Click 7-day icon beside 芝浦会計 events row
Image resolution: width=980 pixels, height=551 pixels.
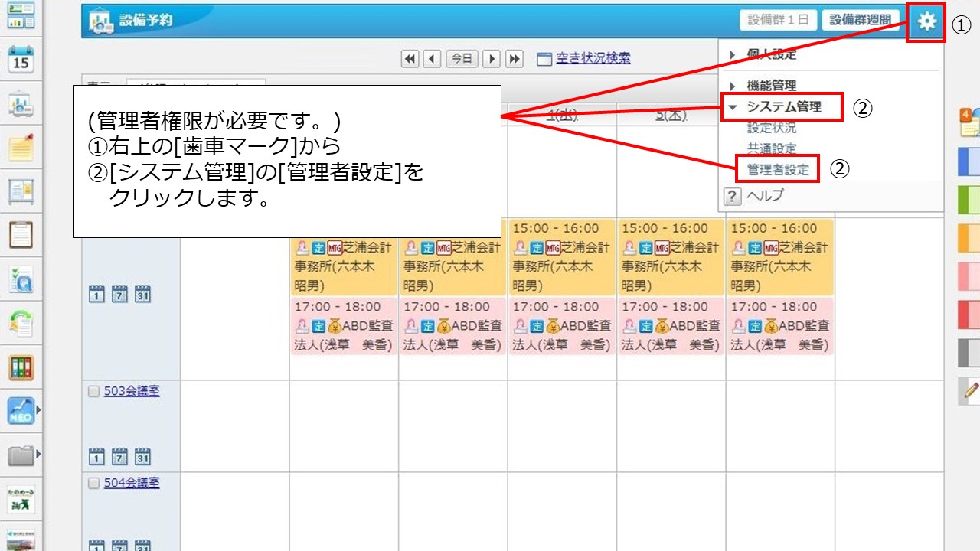point(119,293)
